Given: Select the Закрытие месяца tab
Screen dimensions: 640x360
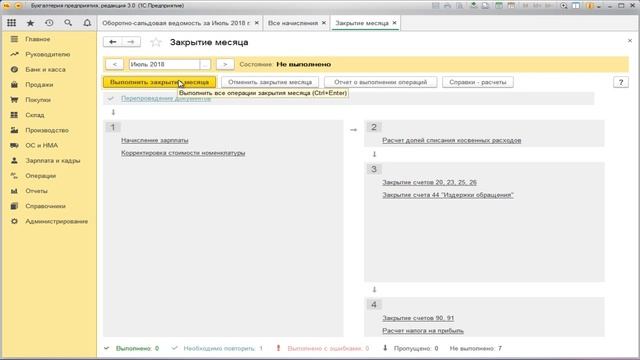Looking at the screenshot, I should 362,23.
